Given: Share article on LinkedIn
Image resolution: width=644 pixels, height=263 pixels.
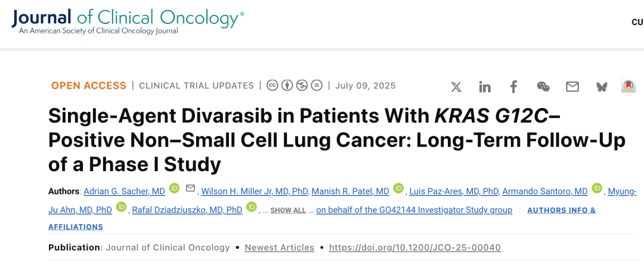Looking at the screenshot, I should 485,87.
